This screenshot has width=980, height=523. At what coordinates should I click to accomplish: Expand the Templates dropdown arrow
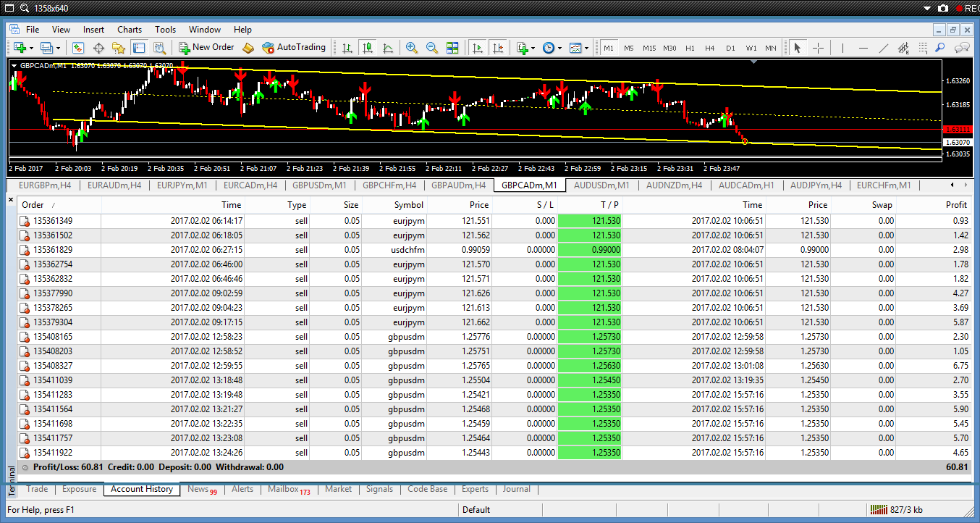(586, 48)
